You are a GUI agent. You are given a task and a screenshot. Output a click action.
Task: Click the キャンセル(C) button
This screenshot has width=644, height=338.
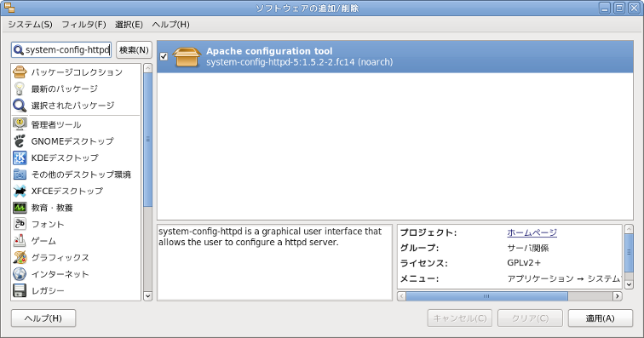pyautogui.click(x=460, y=318)
